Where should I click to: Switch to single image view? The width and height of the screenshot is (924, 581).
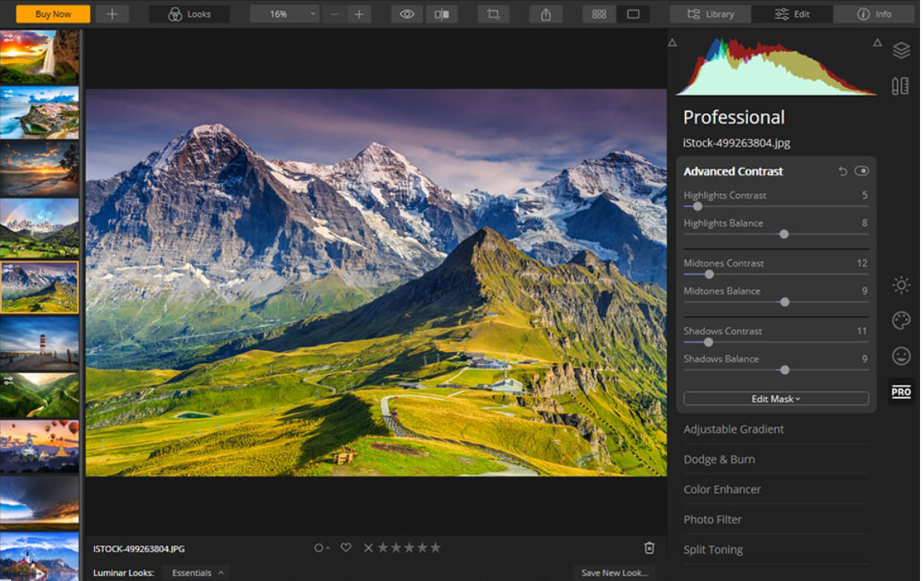(633, 14)
